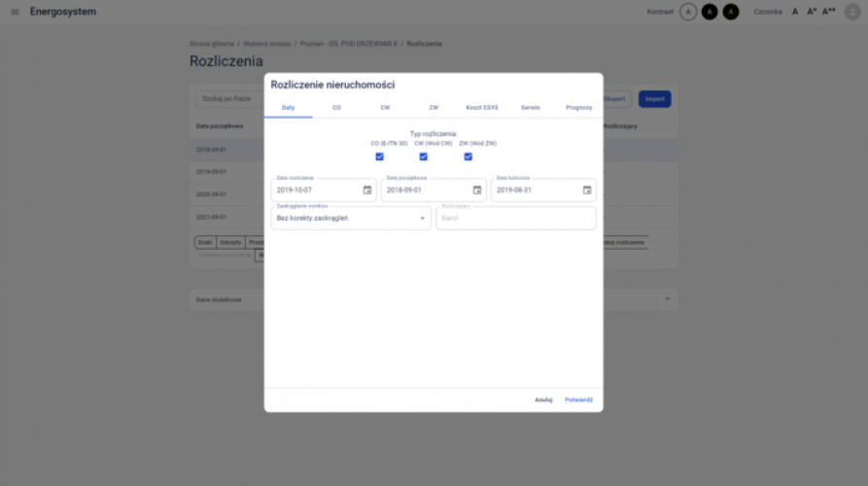This screenshot has width=868, height=486.
Task: Open calendar for Data końcowa
Action: coord(587,190)
